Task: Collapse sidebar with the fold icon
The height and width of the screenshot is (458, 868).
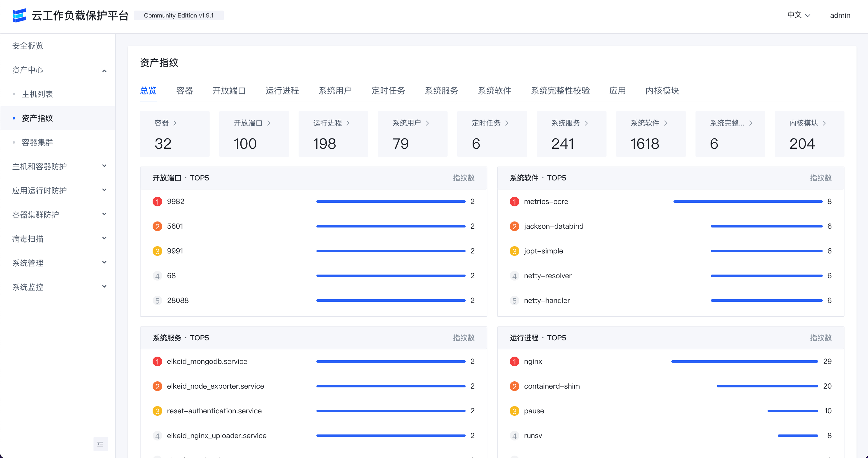Action: click(x=100, y=444)
